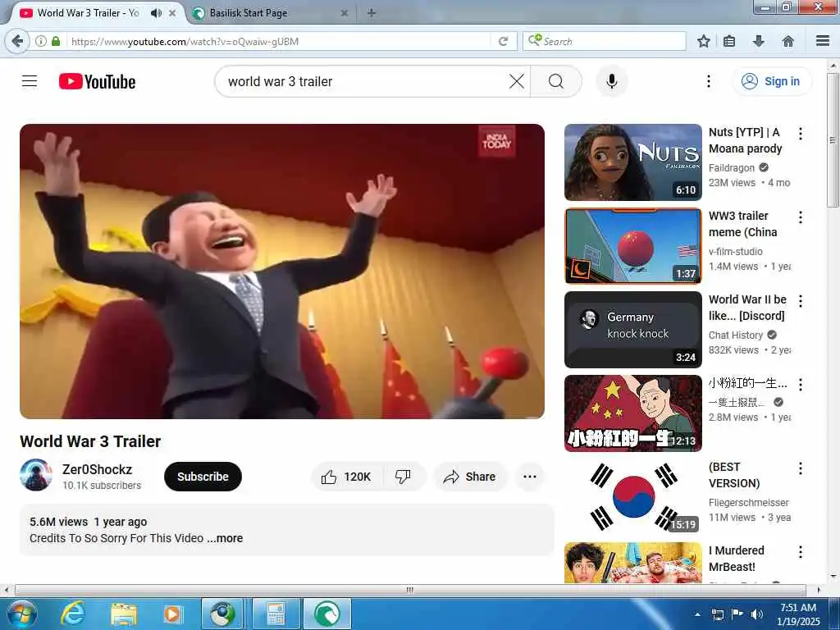Open the Zer0Shockz channel name link
Image resolution: width=840 pixels, height=630 pixels.
pyautogui.click(x=97, y=469)
